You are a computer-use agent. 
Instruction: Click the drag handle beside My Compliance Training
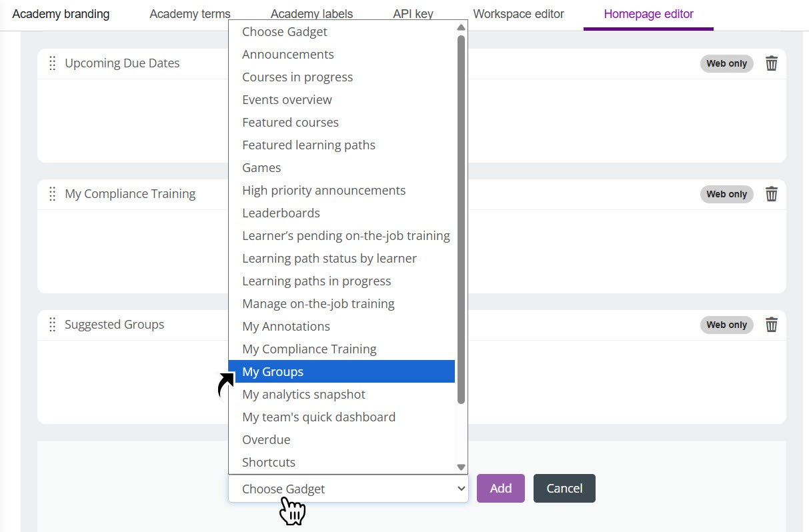coord(52,194)
